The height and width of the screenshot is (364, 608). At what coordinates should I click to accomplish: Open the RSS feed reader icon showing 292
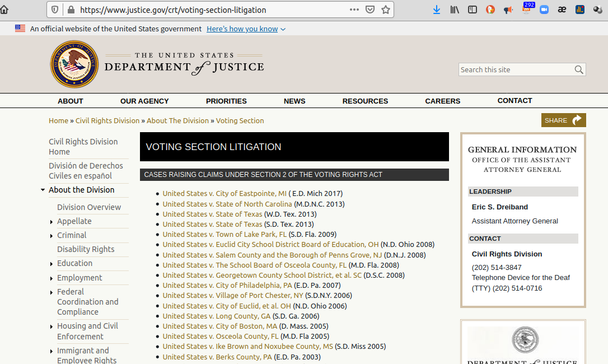(527, 8)
